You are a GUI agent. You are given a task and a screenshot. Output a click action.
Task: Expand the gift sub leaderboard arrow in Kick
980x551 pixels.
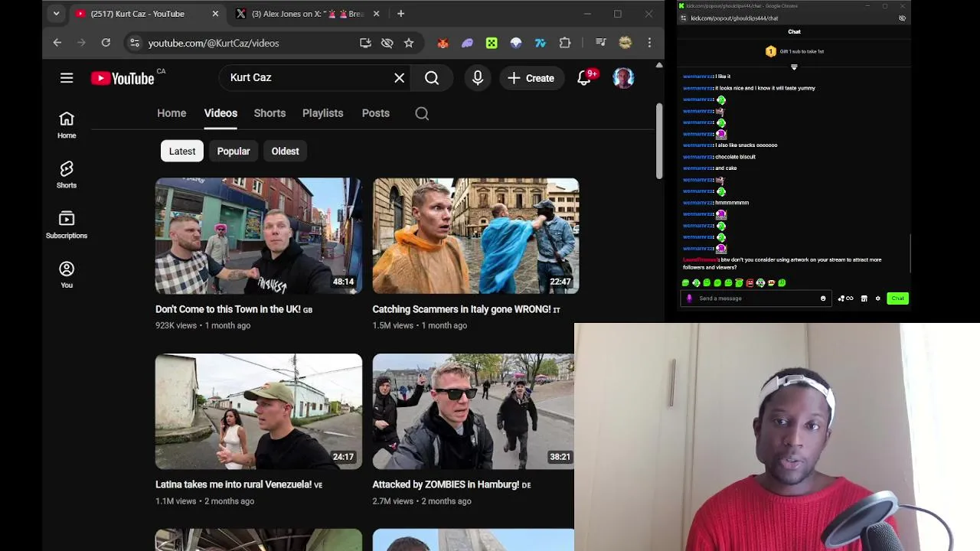[794, 67]
